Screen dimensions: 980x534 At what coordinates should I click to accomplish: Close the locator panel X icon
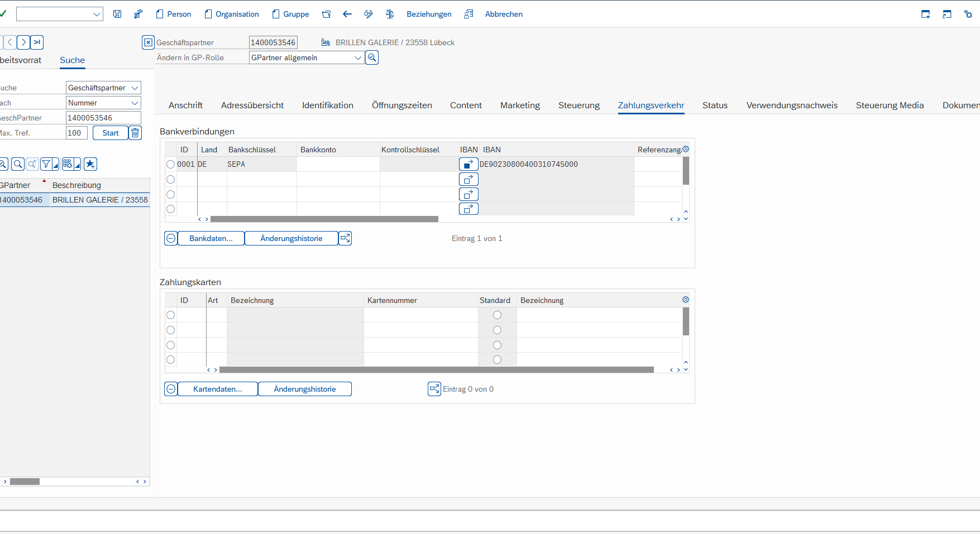click(x=148, y=42)
